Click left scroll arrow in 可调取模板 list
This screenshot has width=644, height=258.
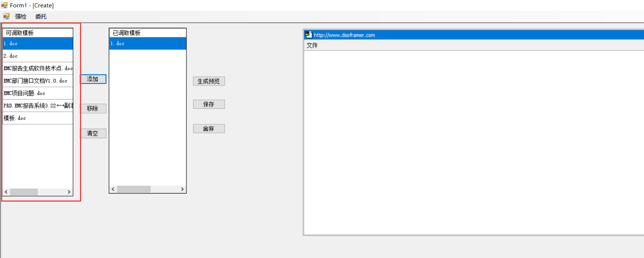click(6, 192)
